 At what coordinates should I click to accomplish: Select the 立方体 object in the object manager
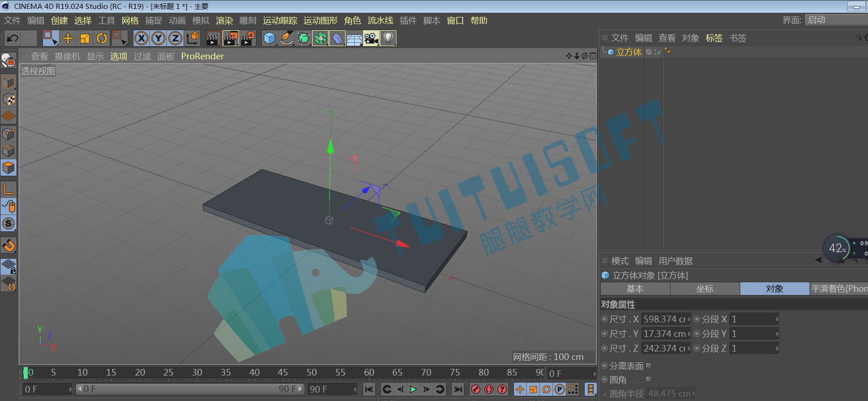point(629,52)
